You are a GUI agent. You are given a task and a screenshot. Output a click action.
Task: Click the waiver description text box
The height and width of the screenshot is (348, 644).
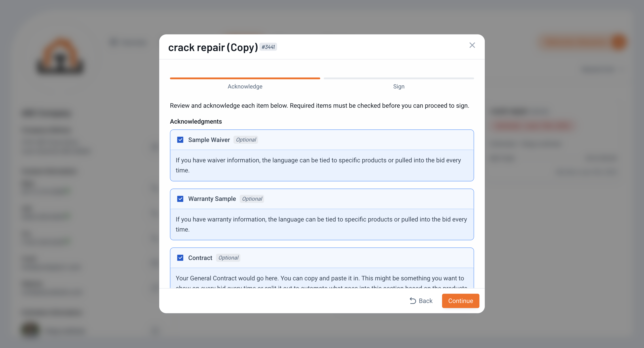[x=322, y=165]
